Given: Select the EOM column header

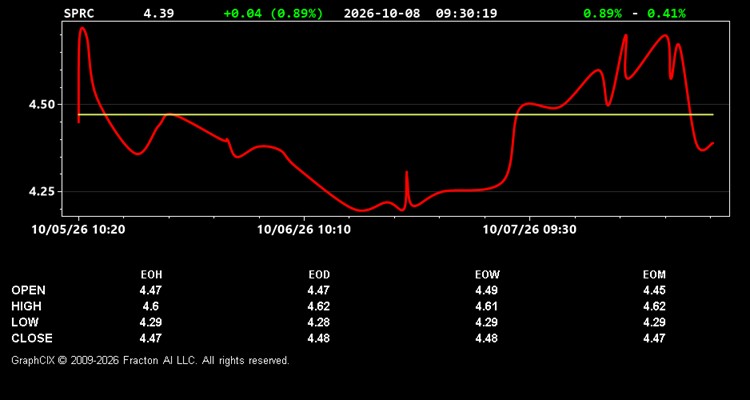Looking at the screenshot, I should 654,275.
